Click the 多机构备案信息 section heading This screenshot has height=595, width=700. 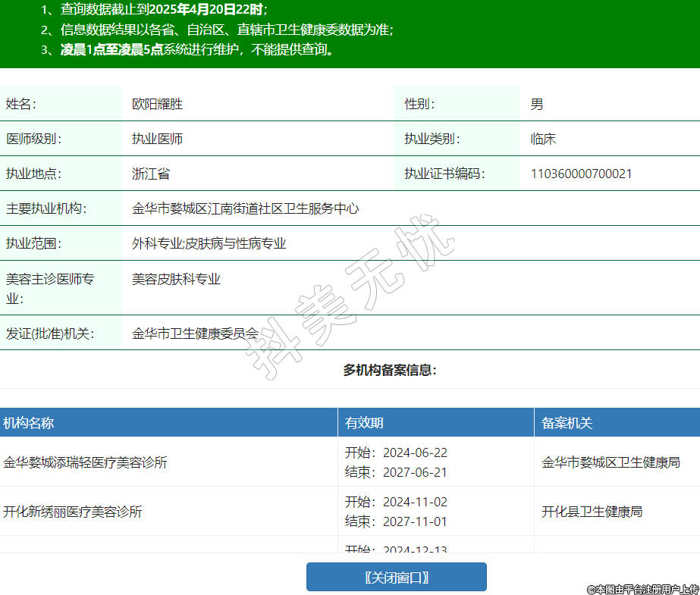tap(390, 371)
